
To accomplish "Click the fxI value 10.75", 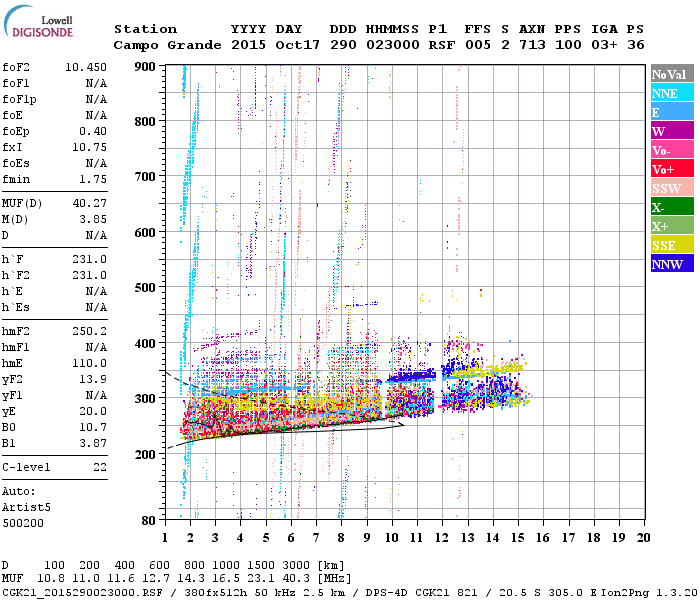I will [x=89, y=147].
